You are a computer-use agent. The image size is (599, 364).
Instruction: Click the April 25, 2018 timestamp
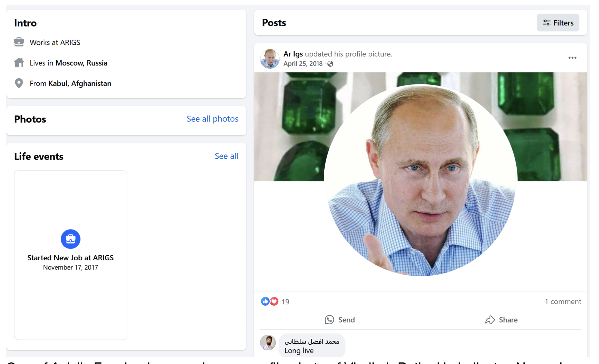point(302,64)
